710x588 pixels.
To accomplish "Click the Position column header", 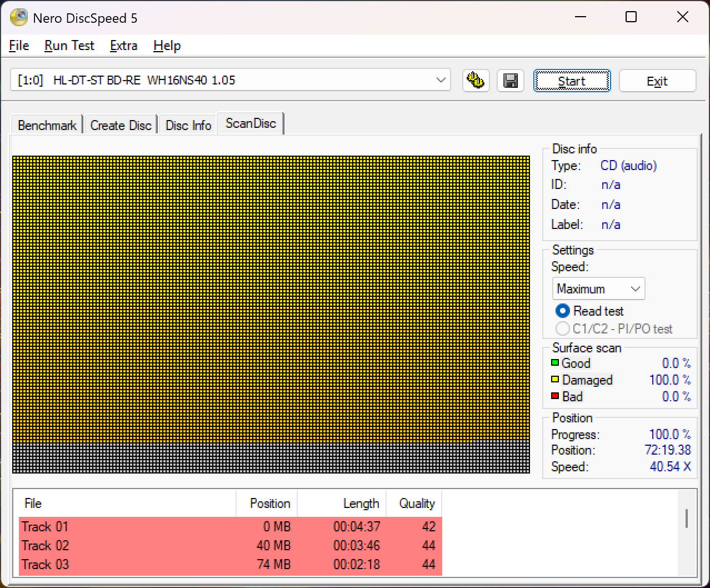I will click(x=267, y=504).
